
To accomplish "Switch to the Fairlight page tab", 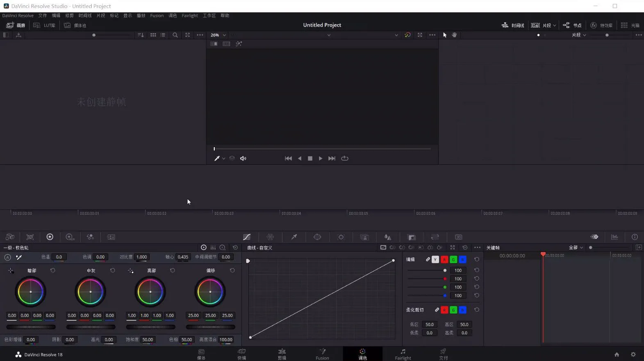I will tap(403, 354).
